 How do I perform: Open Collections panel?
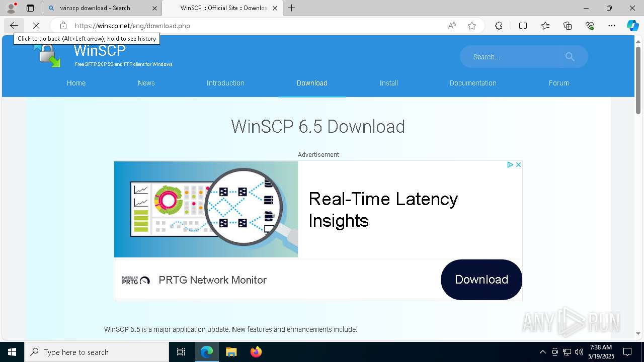pos(568,26)
